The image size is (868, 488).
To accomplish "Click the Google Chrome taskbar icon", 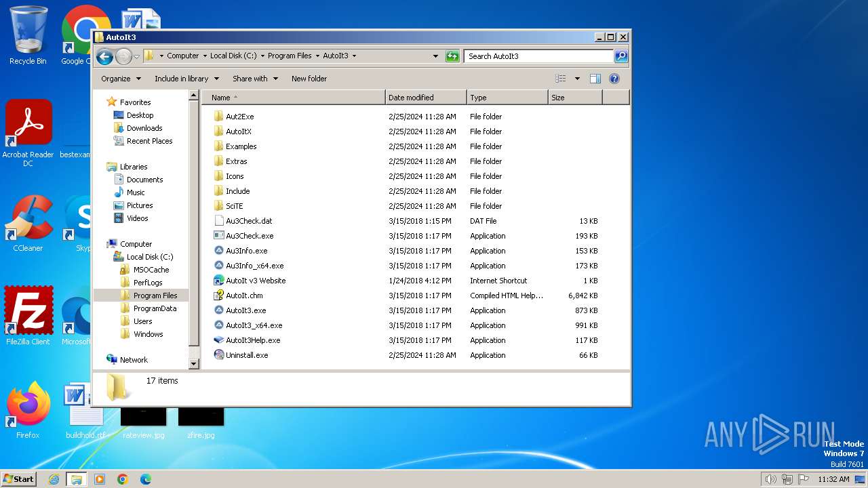I will click(123, 479).
